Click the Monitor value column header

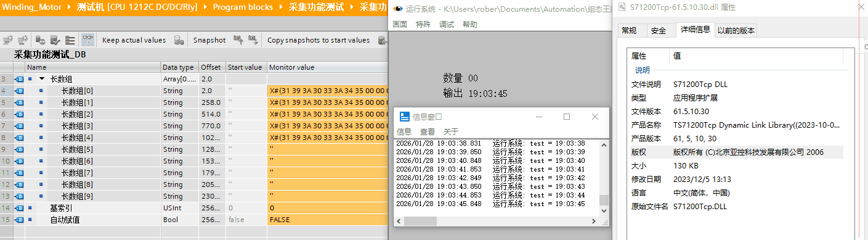point(328,67)
